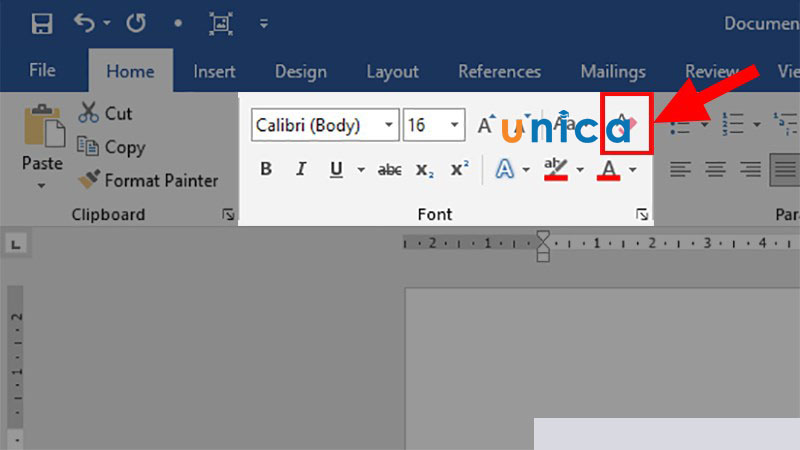
Task: Toggle Italic formatting
Action: pyautogui.click(x=300, y=170)
